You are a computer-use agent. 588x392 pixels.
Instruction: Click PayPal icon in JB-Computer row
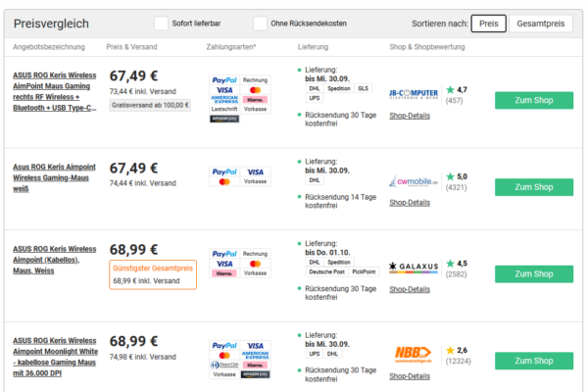click(x=224, y=80)
